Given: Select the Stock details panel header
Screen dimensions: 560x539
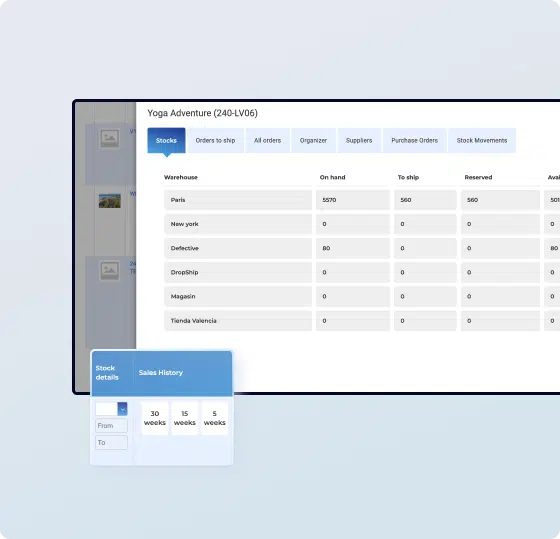Looking at the screenshot, I should (x=107, y=373).
